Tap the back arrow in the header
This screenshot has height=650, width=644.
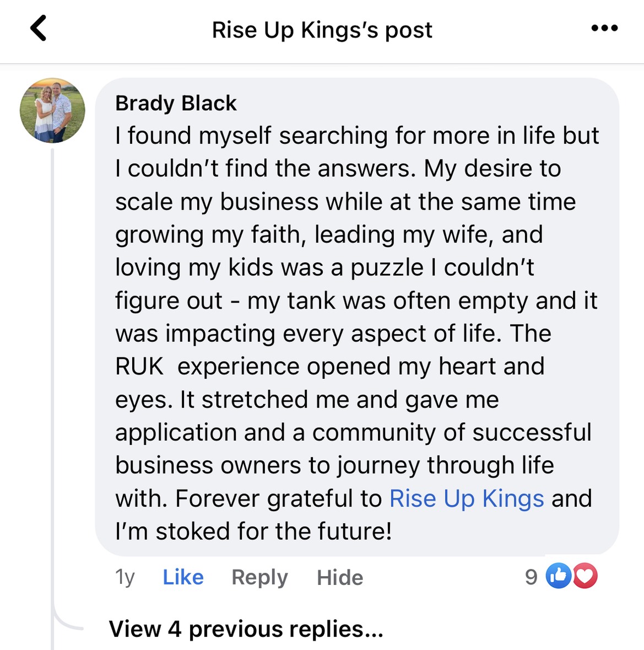pos(39,28)
